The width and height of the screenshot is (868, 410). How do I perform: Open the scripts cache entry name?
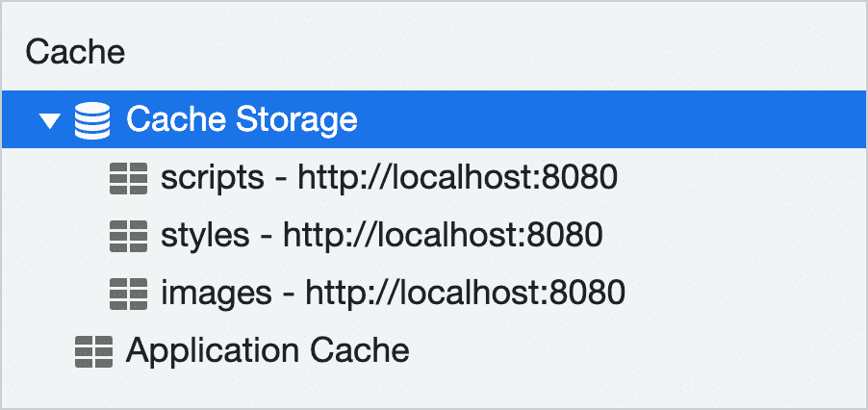pos(211,178)
